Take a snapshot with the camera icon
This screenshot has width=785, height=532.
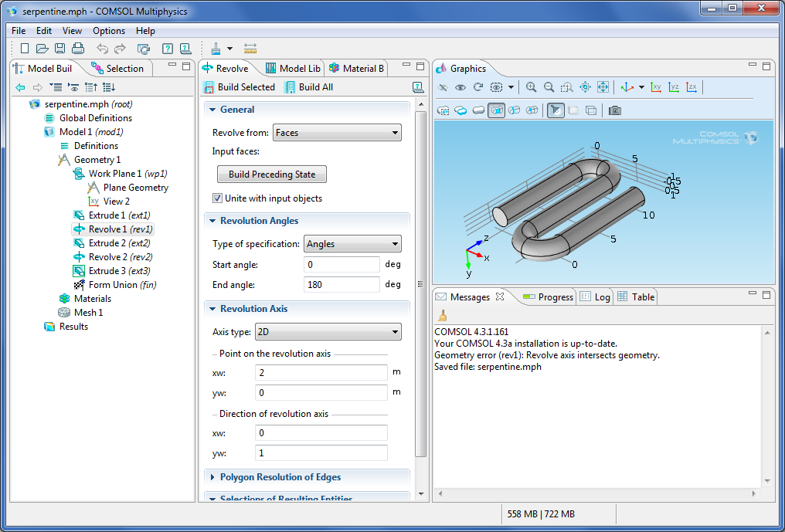click(615, 110)
